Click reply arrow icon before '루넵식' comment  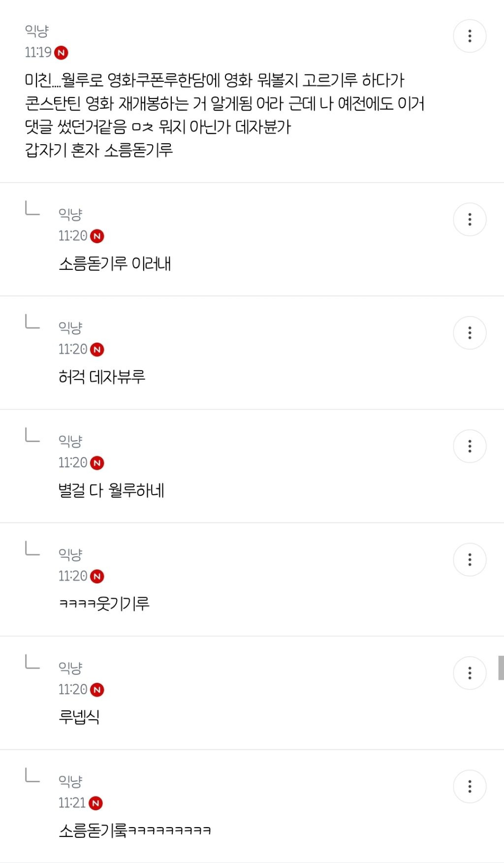click(32, 662)
